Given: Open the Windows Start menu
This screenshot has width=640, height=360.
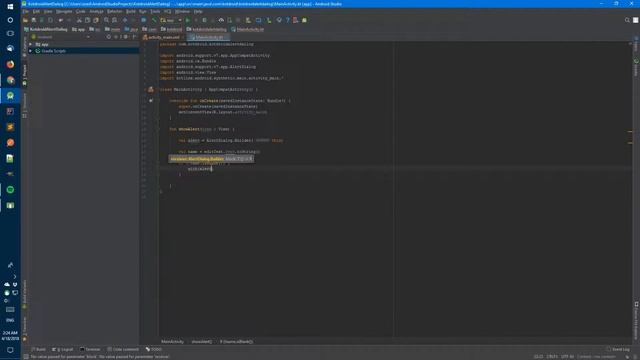Looking at the screenshot, I should coord(10,6).
